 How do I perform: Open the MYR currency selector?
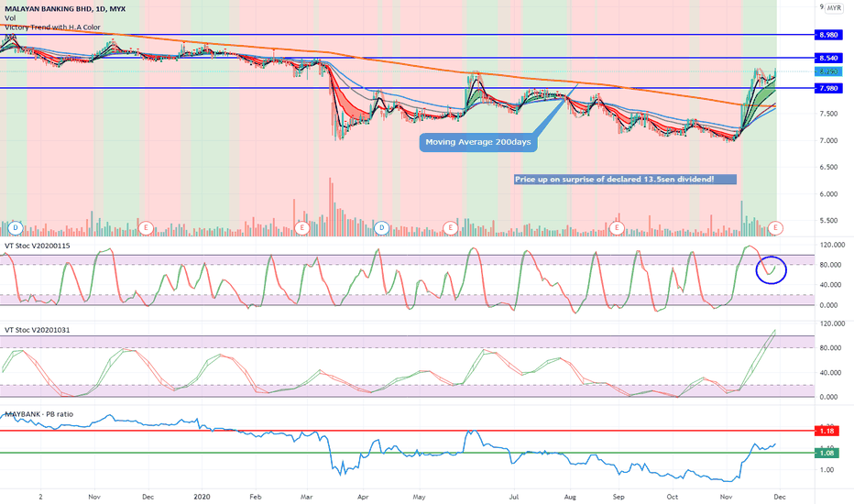[834, 8]
